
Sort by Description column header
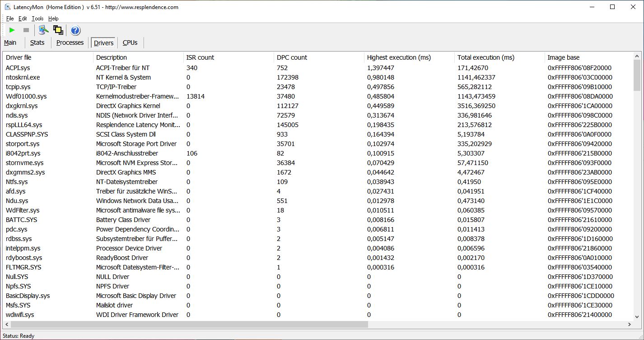(138, 57)
